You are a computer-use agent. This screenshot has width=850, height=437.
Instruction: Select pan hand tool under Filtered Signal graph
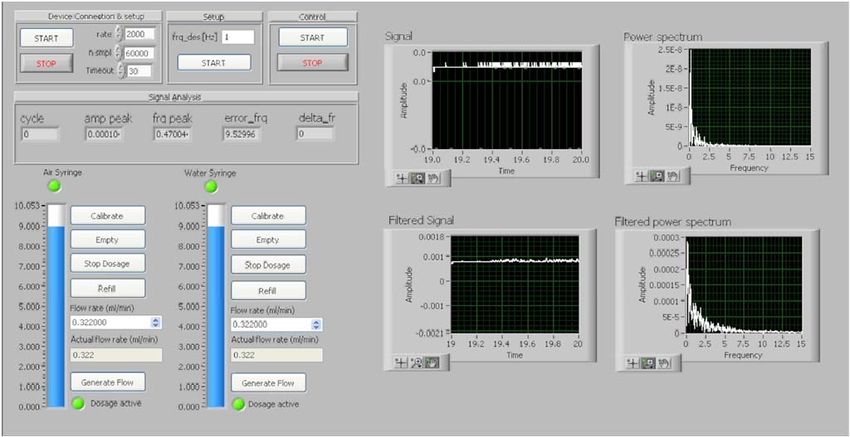pos(432,362)
